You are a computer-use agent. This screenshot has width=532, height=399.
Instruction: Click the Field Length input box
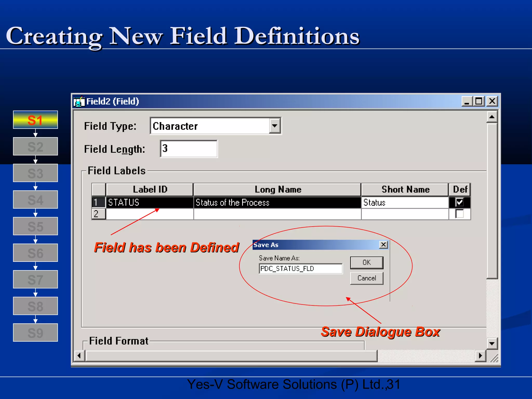(189, 149)
